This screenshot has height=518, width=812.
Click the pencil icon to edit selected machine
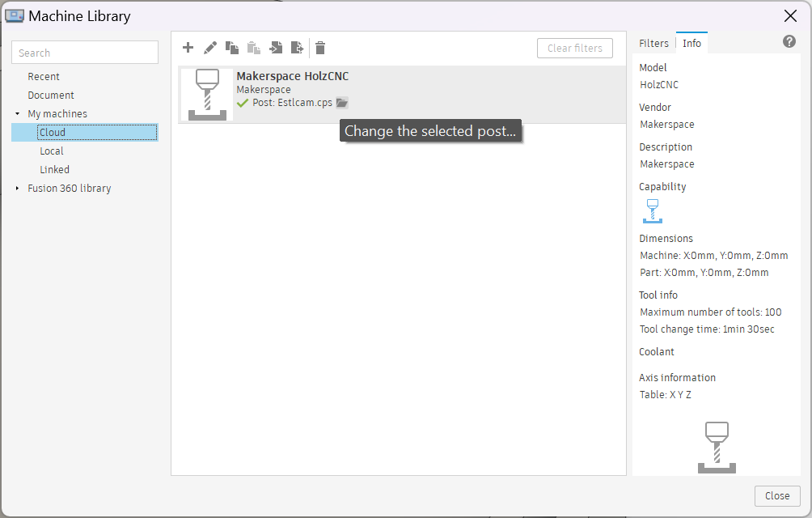210,48
